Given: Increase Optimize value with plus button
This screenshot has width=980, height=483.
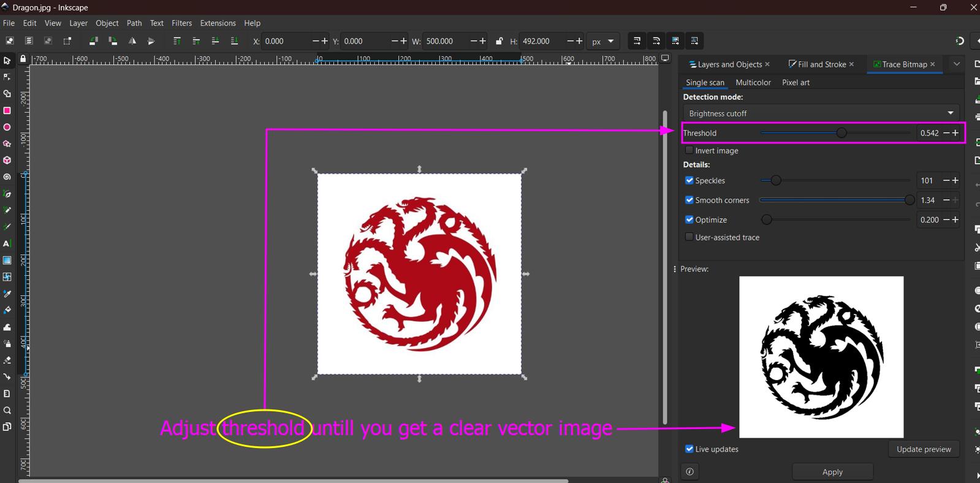Looking at the screenshot, I should click(x=955, y=219).
